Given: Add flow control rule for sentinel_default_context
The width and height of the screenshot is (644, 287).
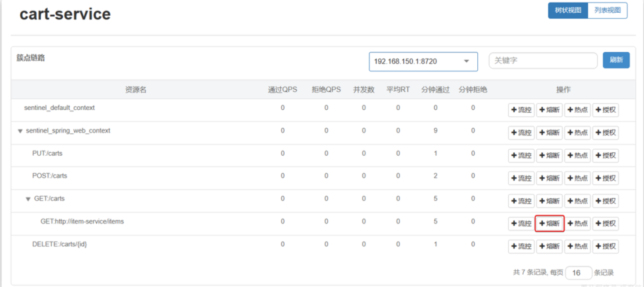Looking at the screenshot, I should [521, 110].
